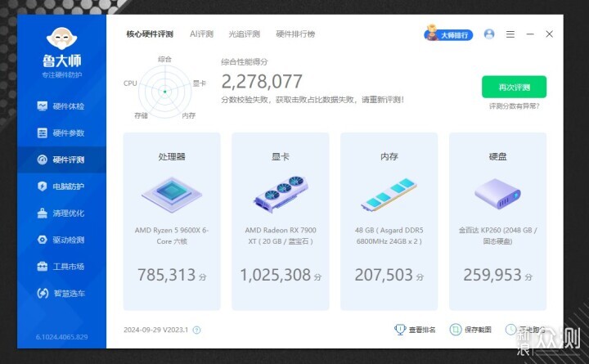Click the total score 2,278,077
Viewport: 589px width, 364px height.
[x=262, y=82]
